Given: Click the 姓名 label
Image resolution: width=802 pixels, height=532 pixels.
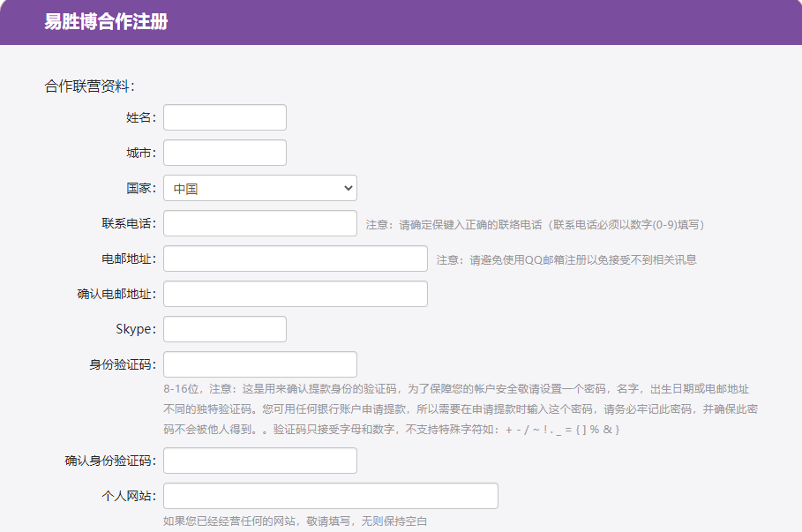Looking at the screenshot, I should click(141, 117).
